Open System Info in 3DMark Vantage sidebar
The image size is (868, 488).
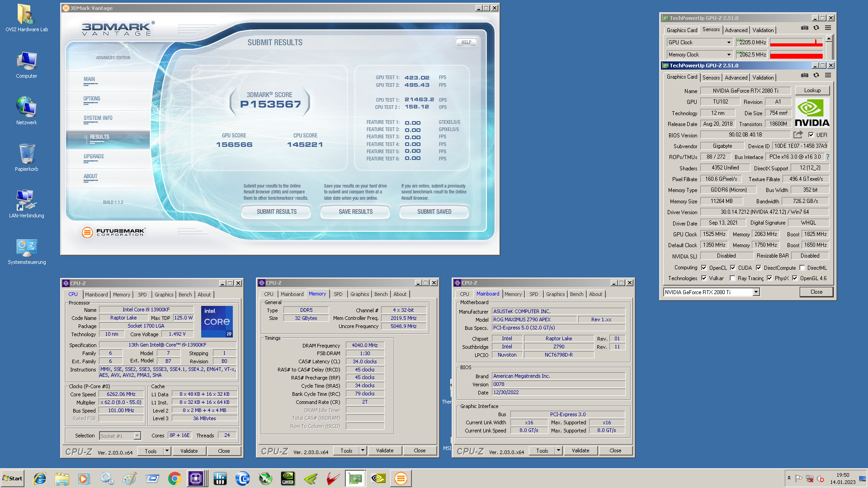(x=98, y=118)
